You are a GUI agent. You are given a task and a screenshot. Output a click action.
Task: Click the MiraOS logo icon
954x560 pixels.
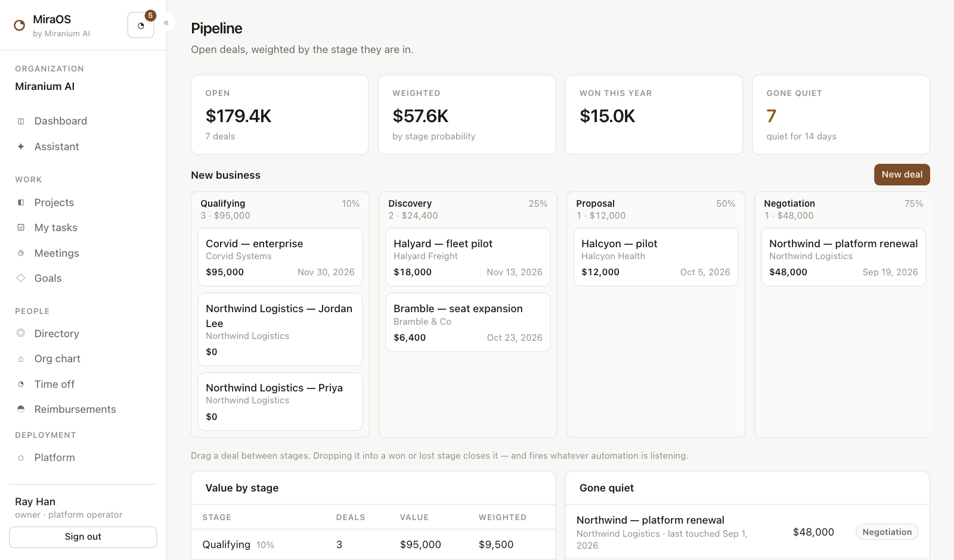(20, 25)
